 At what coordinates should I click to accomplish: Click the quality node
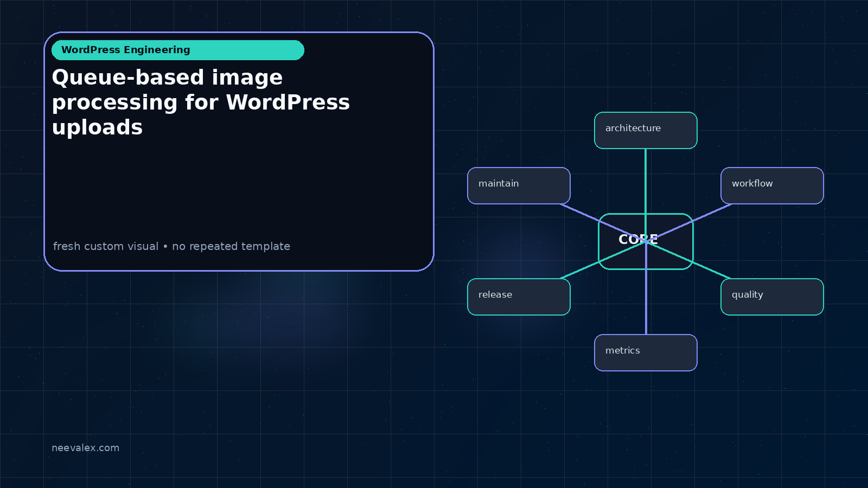click(x=772, y=297)
